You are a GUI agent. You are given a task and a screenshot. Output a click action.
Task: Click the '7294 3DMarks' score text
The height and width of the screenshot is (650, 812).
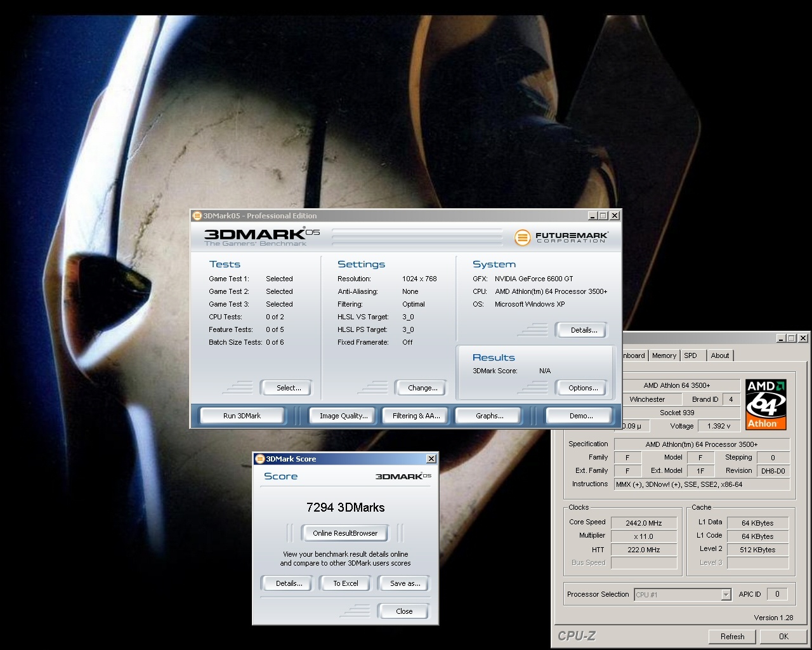[x=345, y=508]
